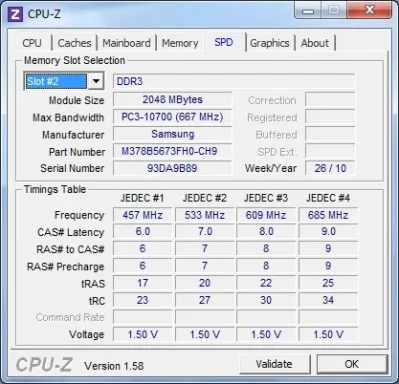Click the tRAS value 25

point(328,283)
